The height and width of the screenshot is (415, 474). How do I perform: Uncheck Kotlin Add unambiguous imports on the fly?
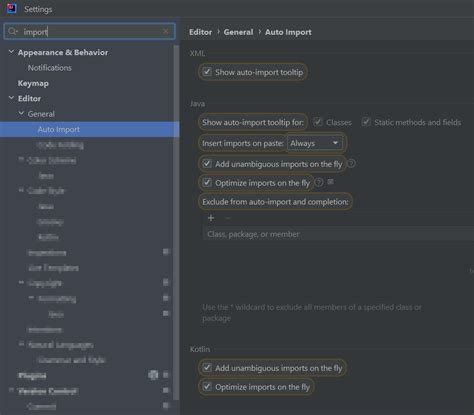[x=207, y=368]
